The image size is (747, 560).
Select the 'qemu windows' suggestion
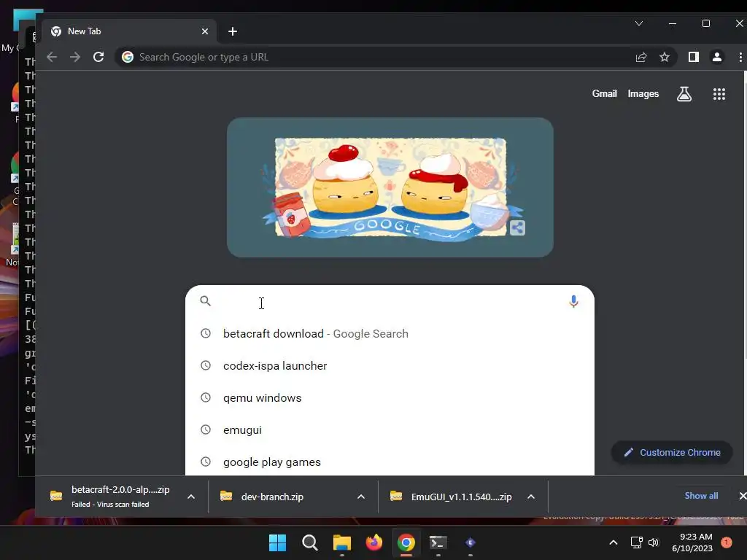click(x=390, y=397)
